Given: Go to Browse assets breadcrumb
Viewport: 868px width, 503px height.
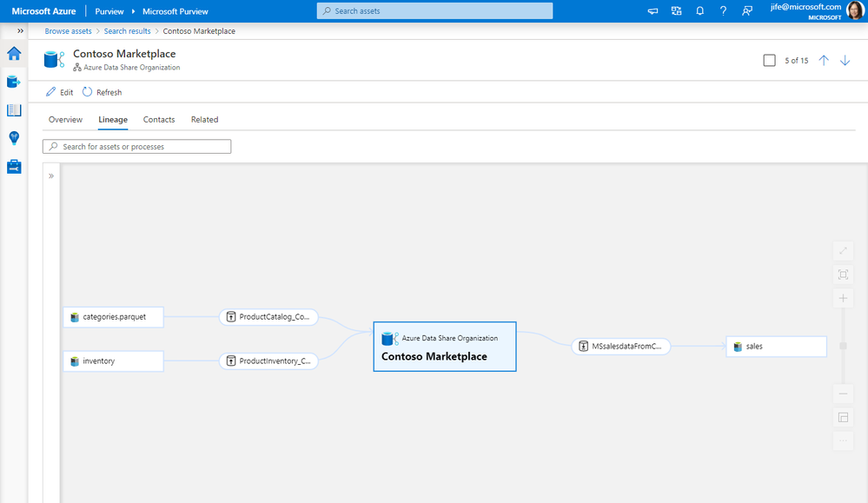Looking at the screenshot, I should [68, 31].
